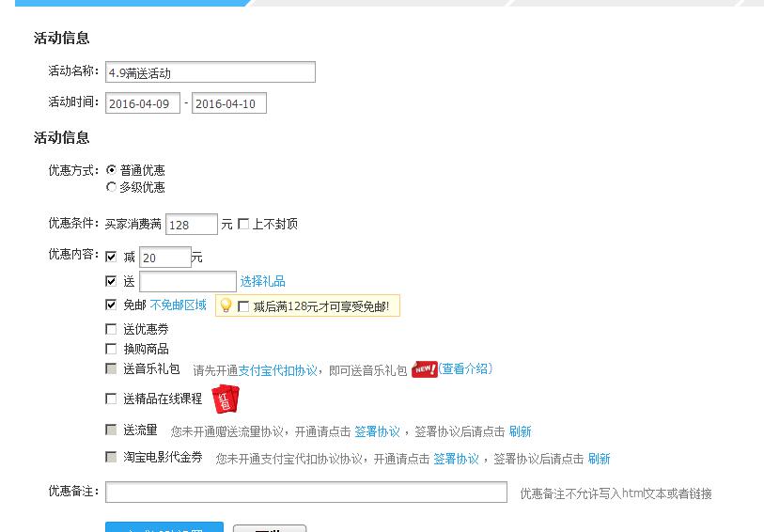Screen dimensions: 764x532
Task: Open the 支付宝代扣协议 link
Action: 277,370
